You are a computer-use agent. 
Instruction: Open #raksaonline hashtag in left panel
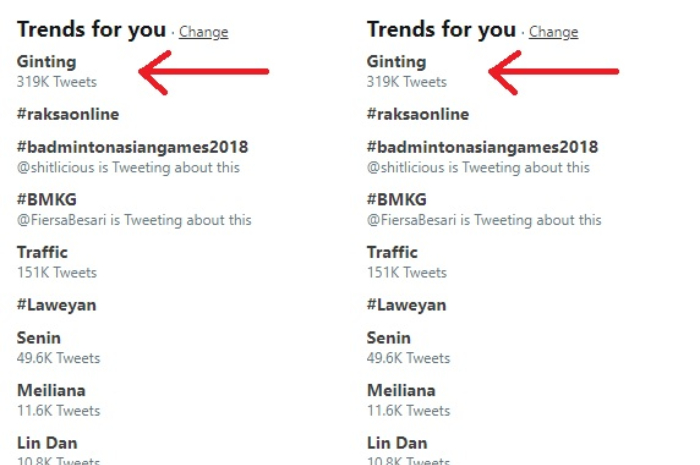(68, 114)
